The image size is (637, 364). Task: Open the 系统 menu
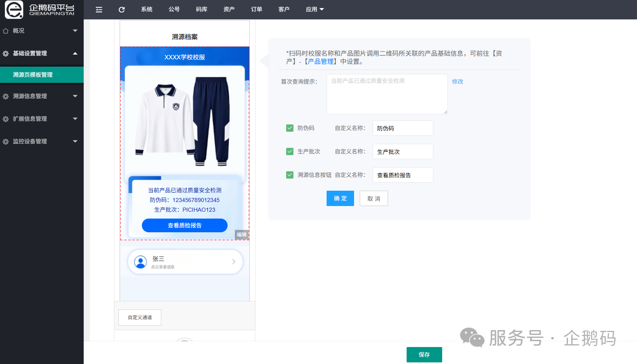coord(147,9)
